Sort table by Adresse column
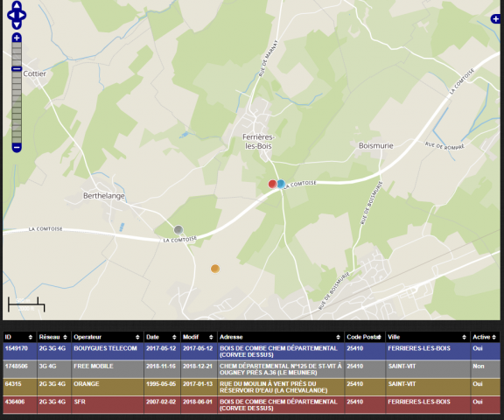Image resolution: width=504 pixels, height=420 pixels. 280,337
